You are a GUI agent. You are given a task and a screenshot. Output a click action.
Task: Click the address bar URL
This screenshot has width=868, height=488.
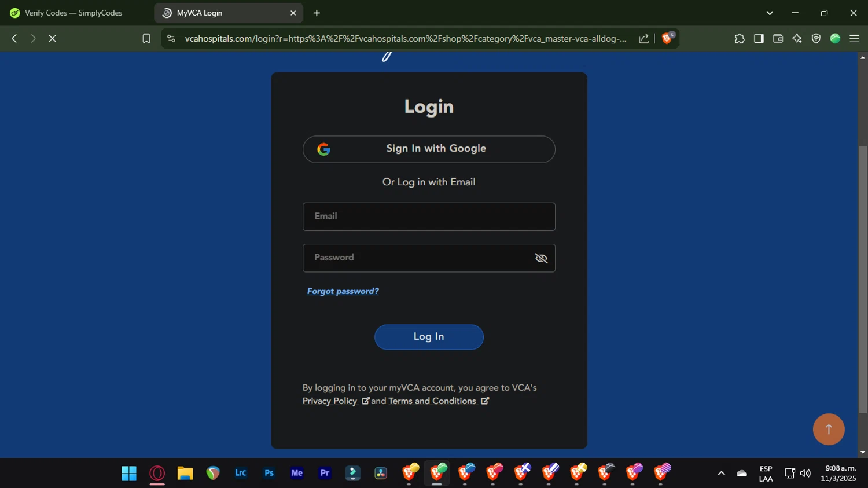pos(405,38)
